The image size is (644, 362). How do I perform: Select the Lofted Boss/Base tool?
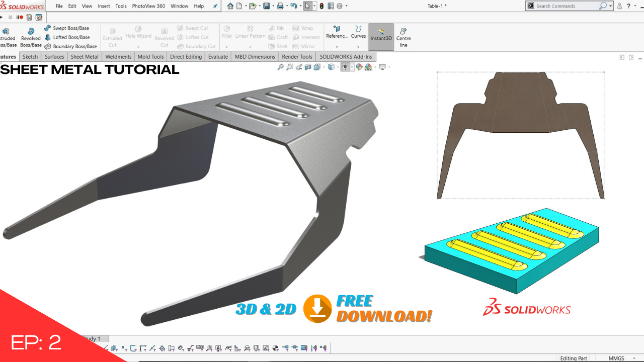pos(67,37)
